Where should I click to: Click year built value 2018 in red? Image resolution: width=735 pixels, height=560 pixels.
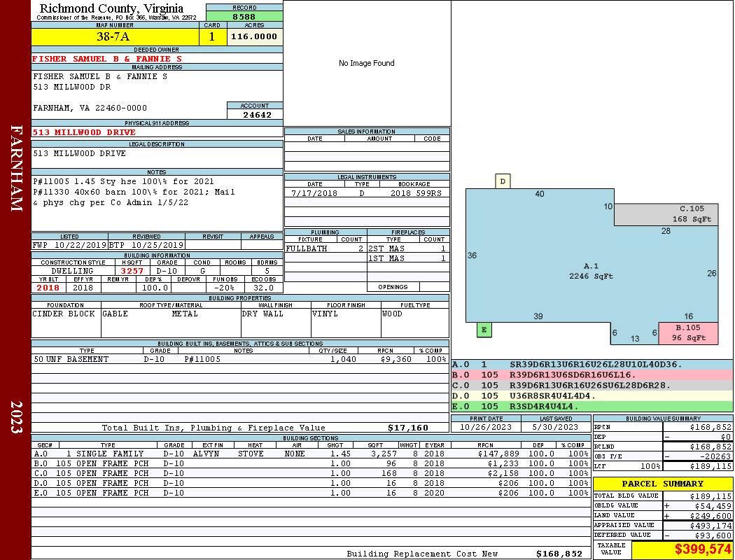click(48, 288)
